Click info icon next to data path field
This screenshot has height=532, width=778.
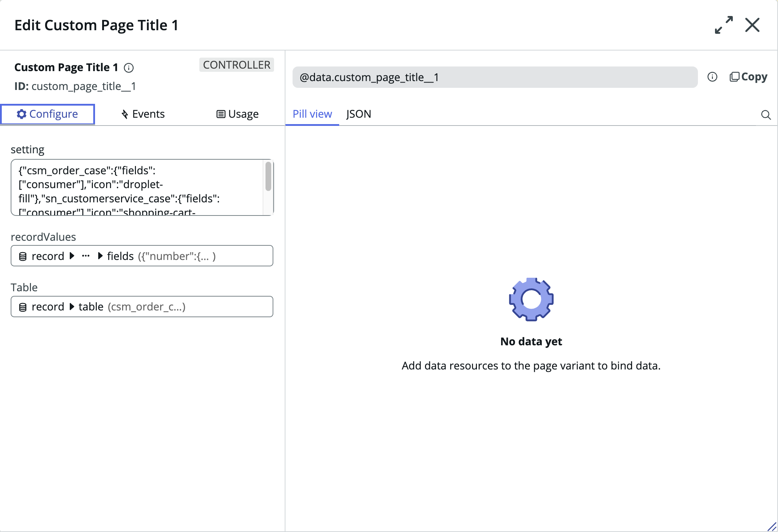(712, 77)
